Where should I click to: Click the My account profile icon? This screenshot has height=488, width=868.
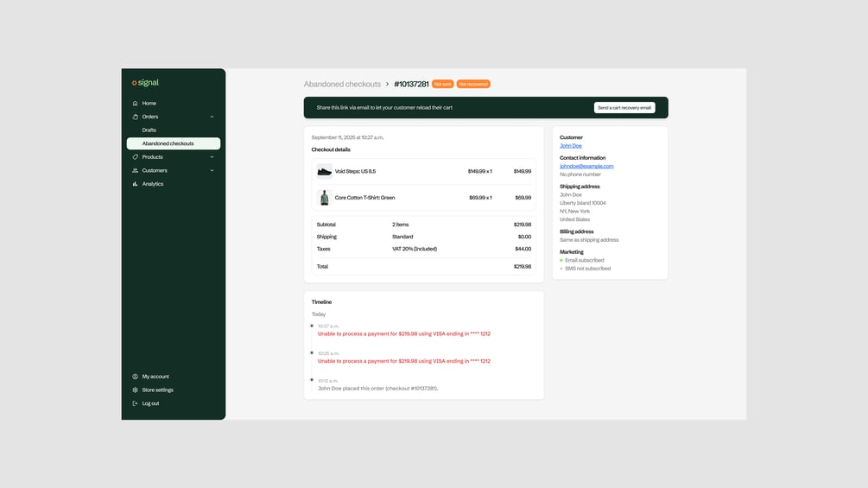pos(135,377)
